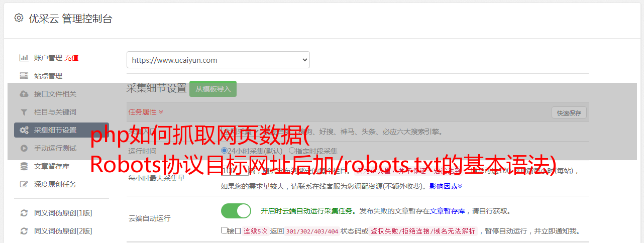Click the 鉴权失败/拒绝连接/域名无法解析 text
The image size is (644, 243).
point(423,231)
